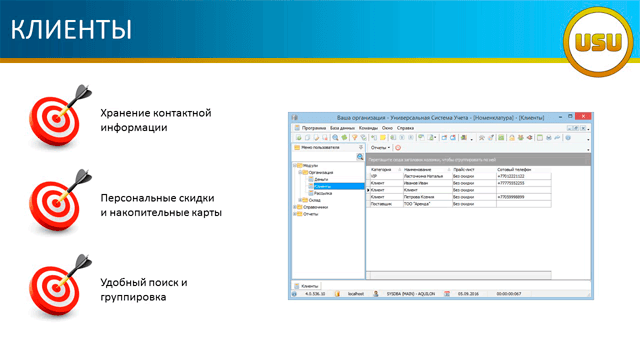Click the green add-record icon in toolbar
The image size is (640, 360).
click(x=298, y=138)
